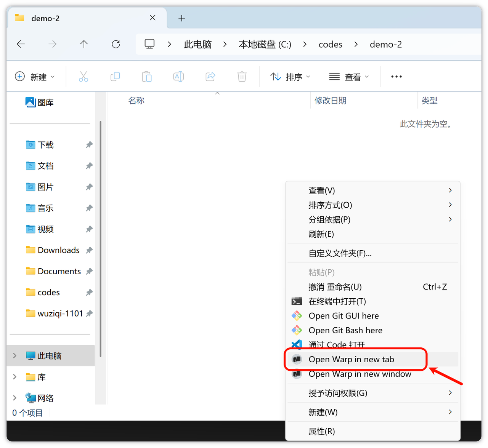Click the Share icon in toolbar
Viewport: 488px width, 448px height.
coord(210,77)
